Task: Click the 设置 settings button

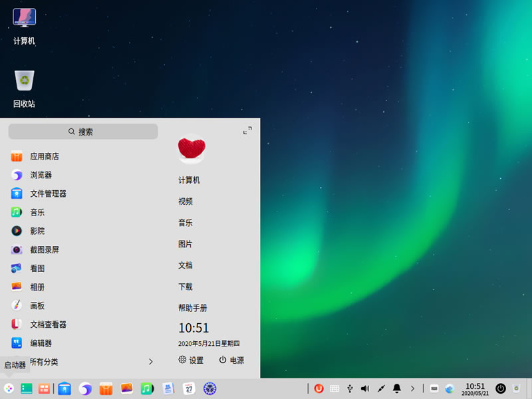Action: point(191,360)
